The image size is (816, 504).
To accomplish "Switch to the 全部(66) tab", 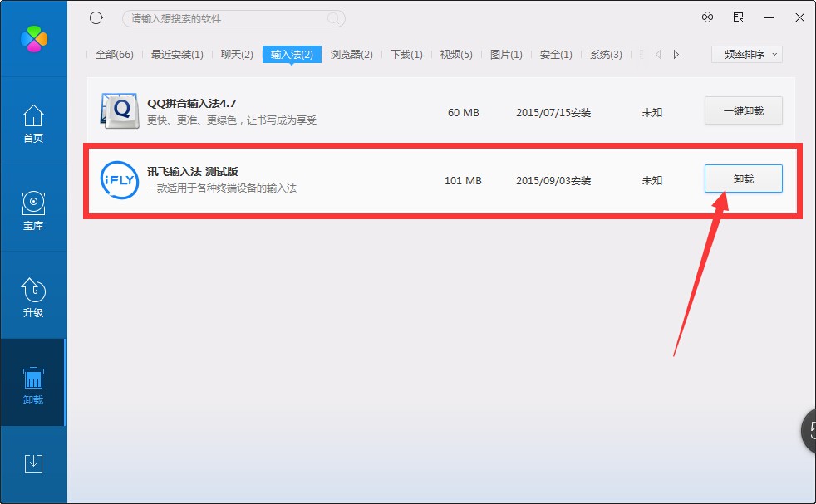I will 115,55.
